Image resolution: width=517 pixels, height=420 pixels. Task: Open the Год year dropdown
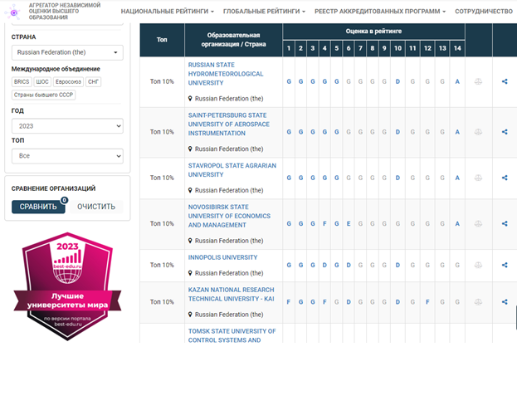pos(67,126)
